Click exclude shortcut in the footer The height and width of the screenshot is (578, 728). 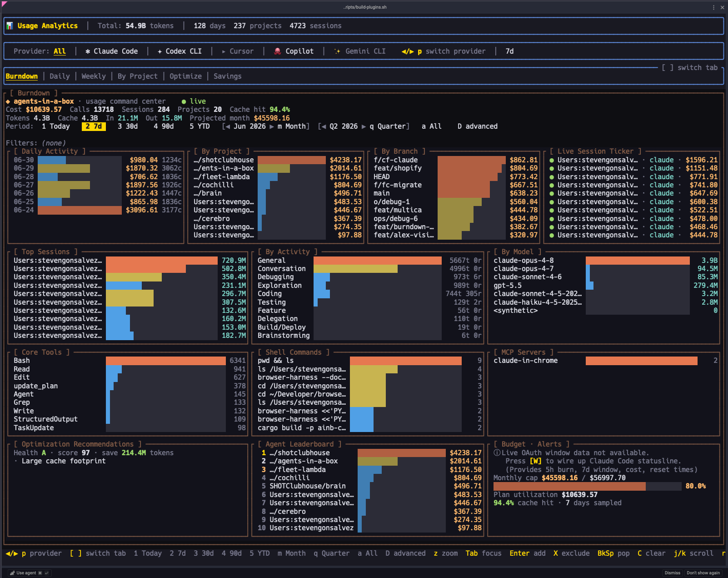click(x=571, y=553)
